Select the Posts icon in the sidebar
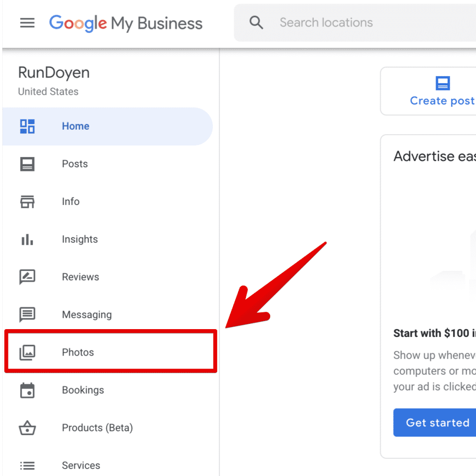The image size is (476, 476). point(27,164)
